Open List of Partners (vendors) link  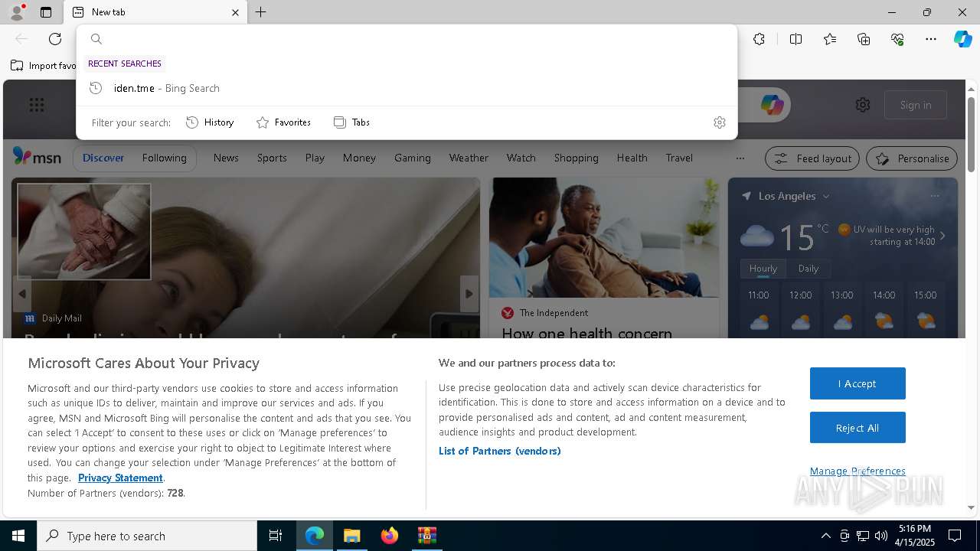[x=500, y=451]
